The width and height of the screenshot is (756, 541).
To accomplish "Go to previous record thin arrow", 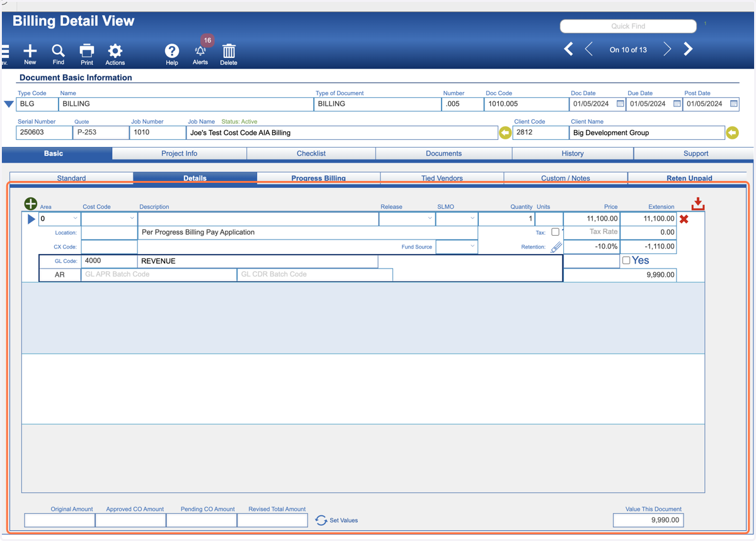I will click(x=589, y=49).
